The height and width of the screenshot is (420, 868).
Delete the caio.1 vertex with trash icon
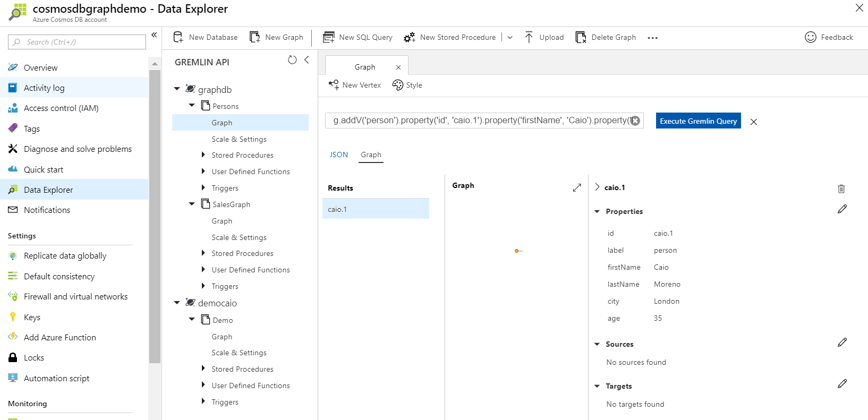tap(841, 188)
